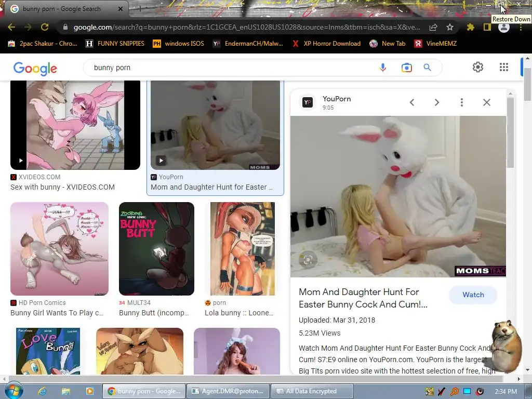The image size is (532, 399).
Task: Show next image in preview panel
Action: pyautogui.click(x=437, y=102)
